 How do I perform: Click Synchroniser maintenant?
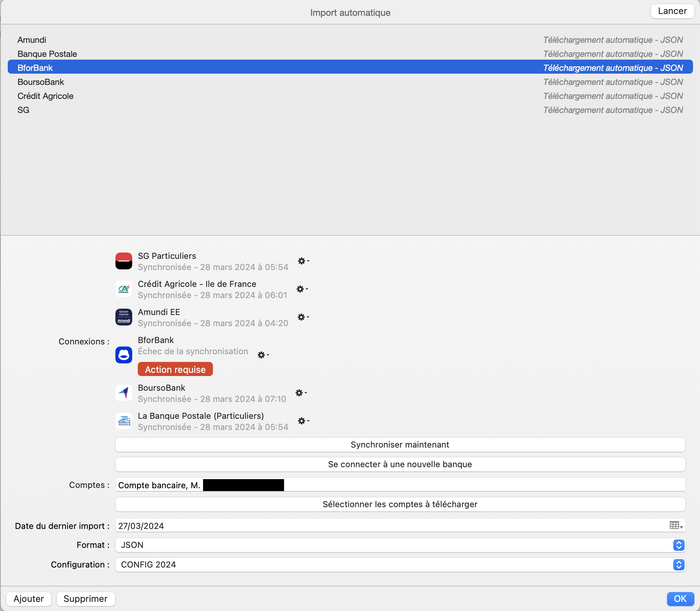[x=400, y=445]
